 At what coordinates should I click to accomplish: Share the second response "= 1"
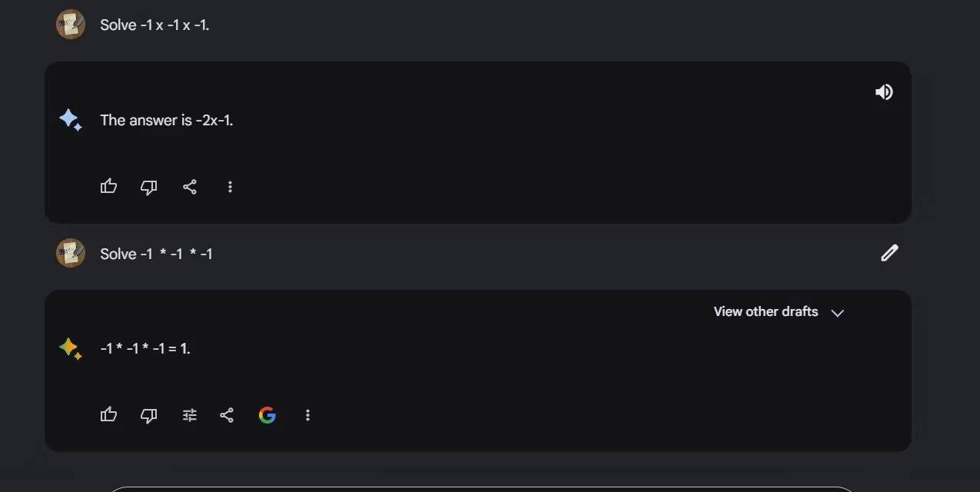227,415
